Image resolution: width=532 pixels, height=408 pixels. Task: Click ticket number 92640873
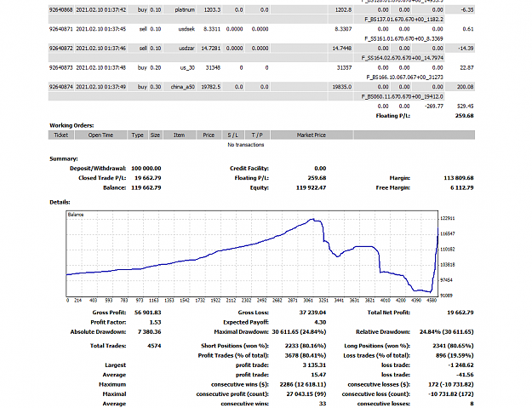click(x=60, y=68)
